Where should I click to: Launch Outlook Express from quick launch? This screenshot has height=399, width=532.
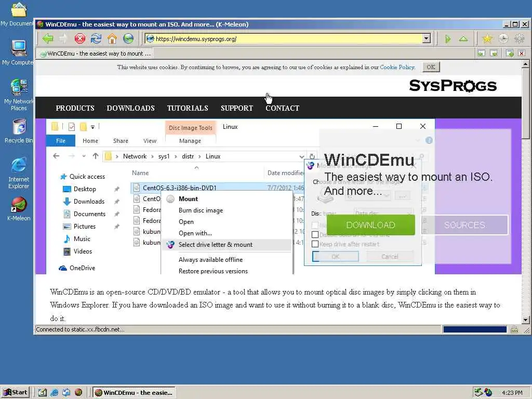point(66,392)
